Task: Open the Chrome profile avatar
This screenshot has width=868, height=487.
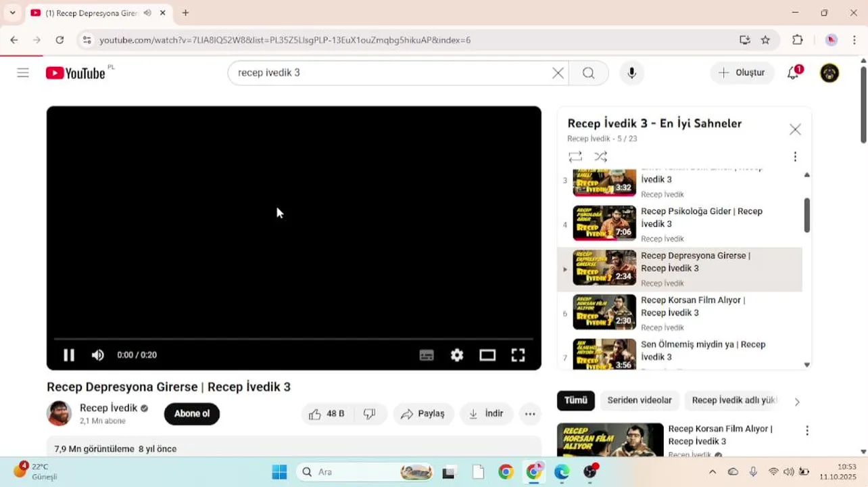Action: [x=831, y=40]
